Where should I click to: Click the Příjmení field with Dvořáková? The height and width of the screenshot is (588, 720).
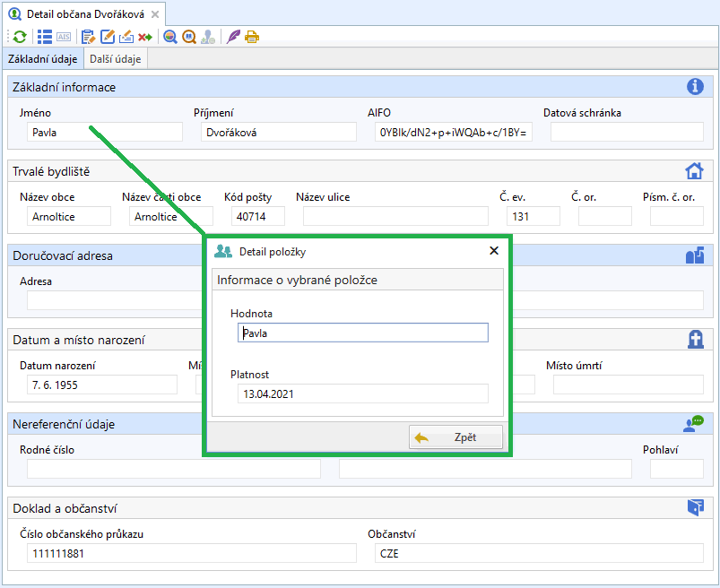point(278,133)
